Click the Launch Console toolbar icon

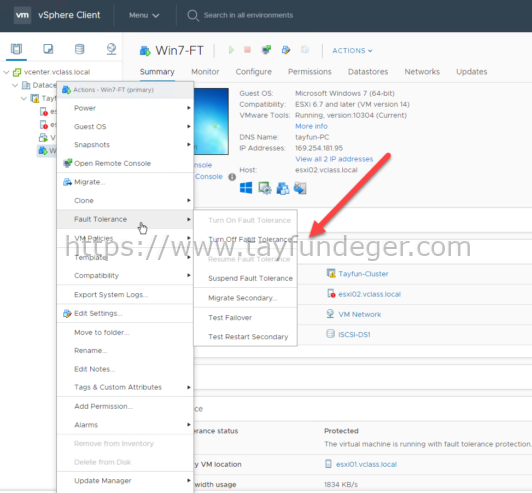266,50
